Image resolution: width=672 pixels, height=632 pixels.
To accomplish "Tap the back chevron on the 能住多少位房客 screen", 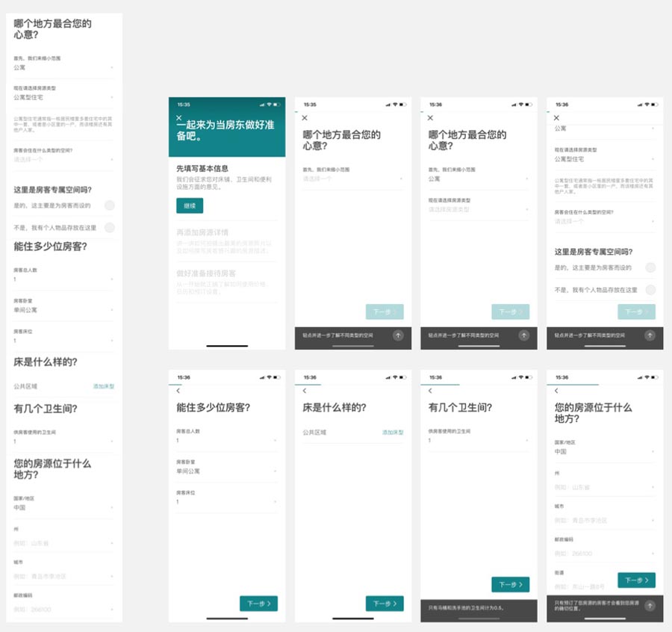I will [x=178, y=390].
